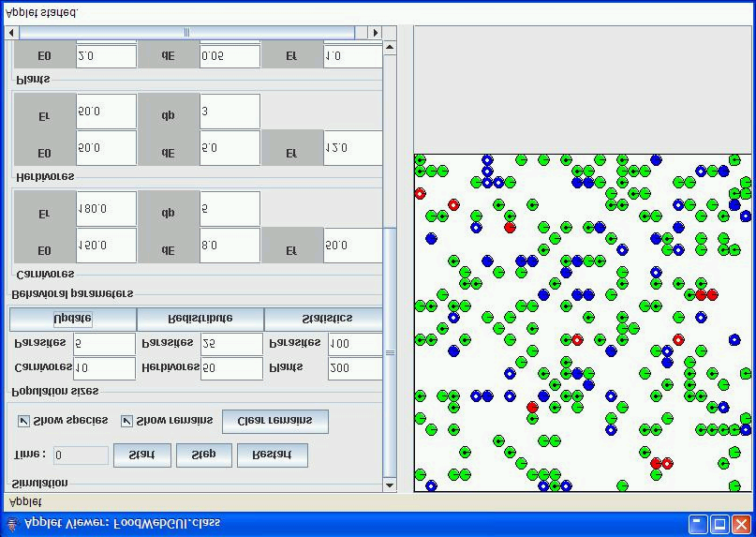This screenshot has height=537, width=756.
Task: Close the Applet Viewer window
Action: (741, 524)
